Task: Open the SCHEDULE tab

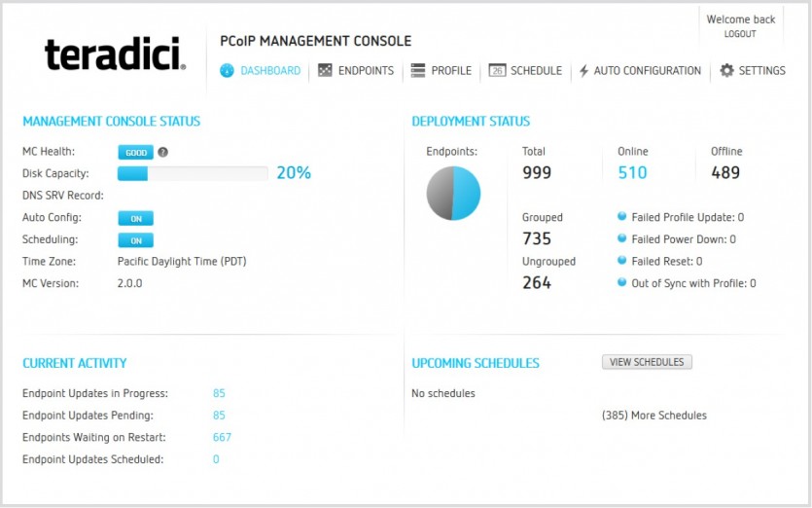Action: pos(536,70)
